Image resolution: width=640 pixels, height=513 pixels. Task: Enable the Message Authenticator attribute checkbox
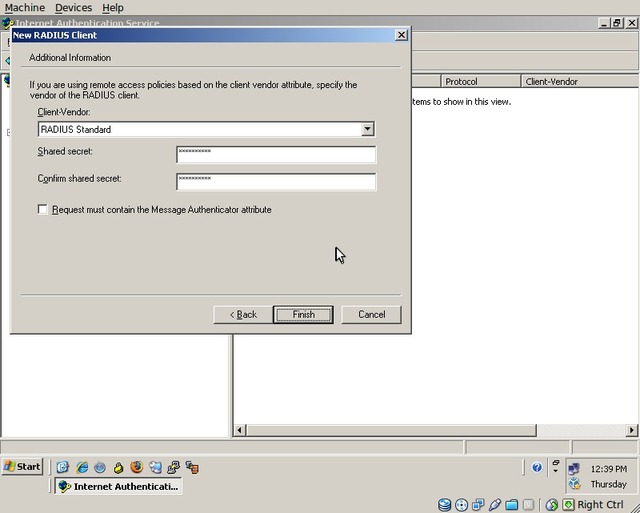42,210
